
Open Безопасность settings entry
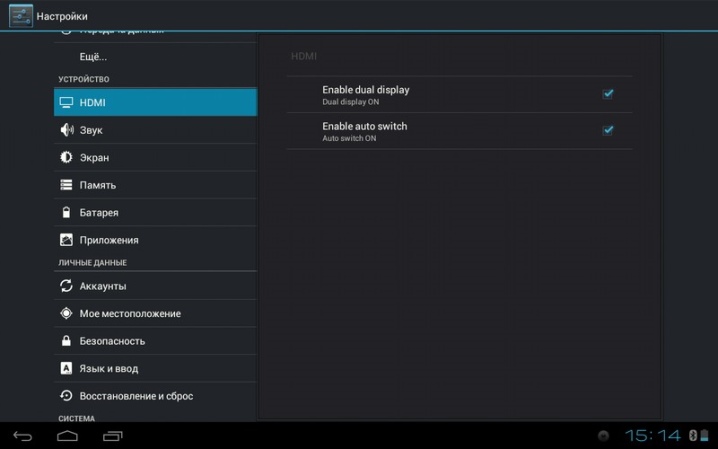click(x=155, y=341)
